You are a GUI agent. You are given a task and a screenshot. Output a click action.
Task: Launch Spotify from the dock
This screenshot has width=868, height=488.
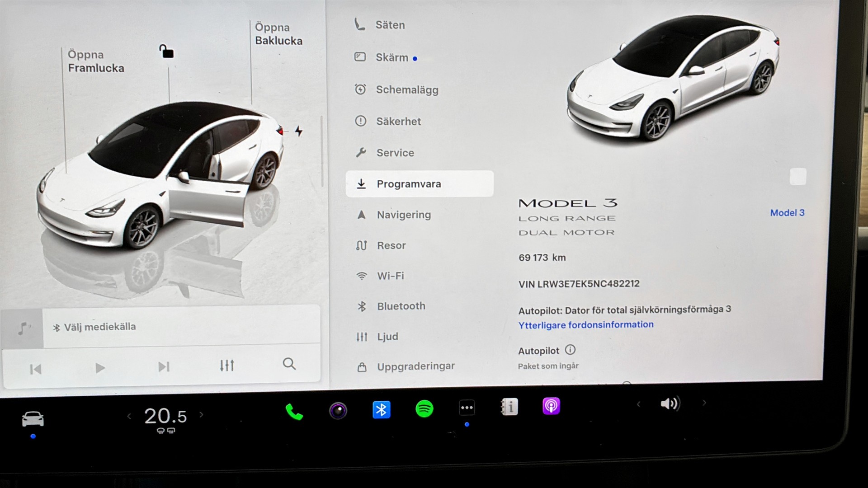coord(424,409)
